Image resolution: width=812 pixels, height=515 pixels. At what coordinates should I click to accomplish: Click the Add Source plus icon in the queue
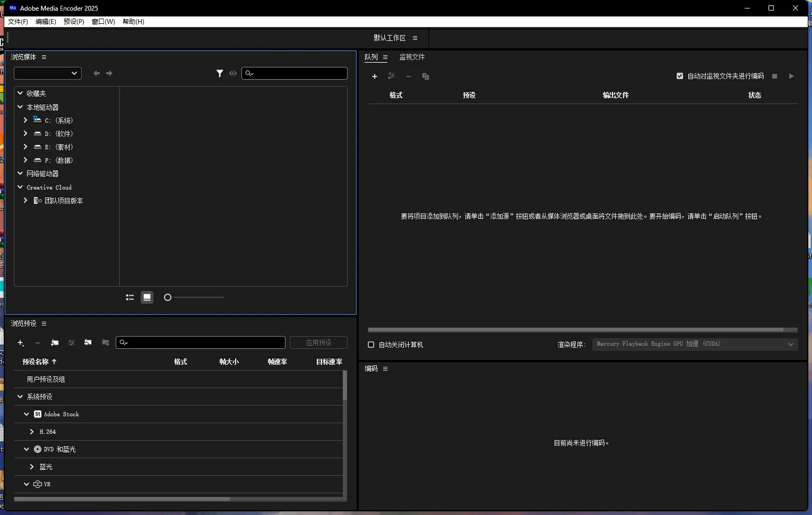click(x=375, y=76)
